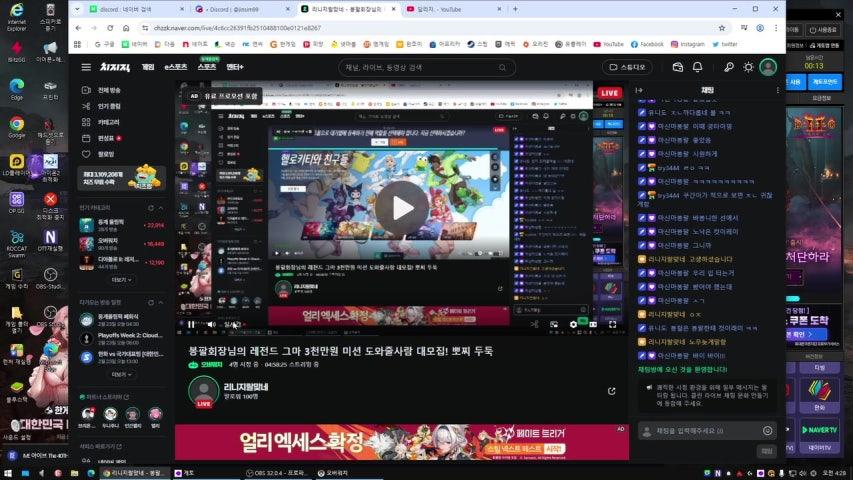Click the cheese free-charge promo banner
Screen dimensions: 853x480
121,178
